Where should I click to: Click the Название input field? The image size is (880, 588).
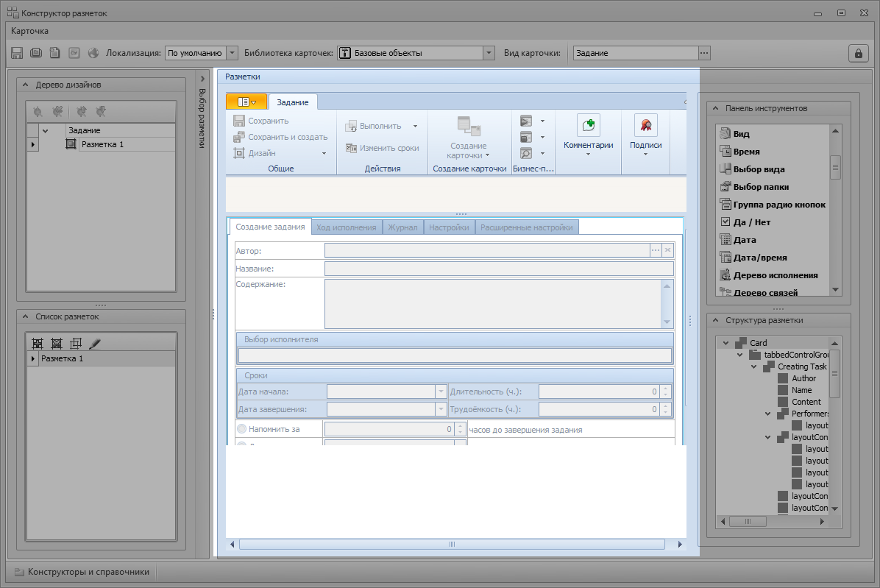point(499,269)
